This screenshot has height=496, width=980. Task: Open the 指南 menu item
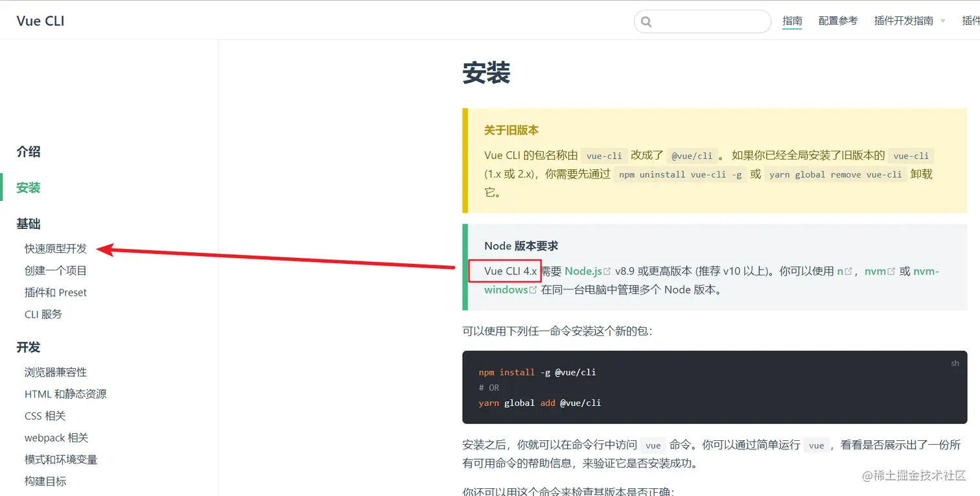792,21
